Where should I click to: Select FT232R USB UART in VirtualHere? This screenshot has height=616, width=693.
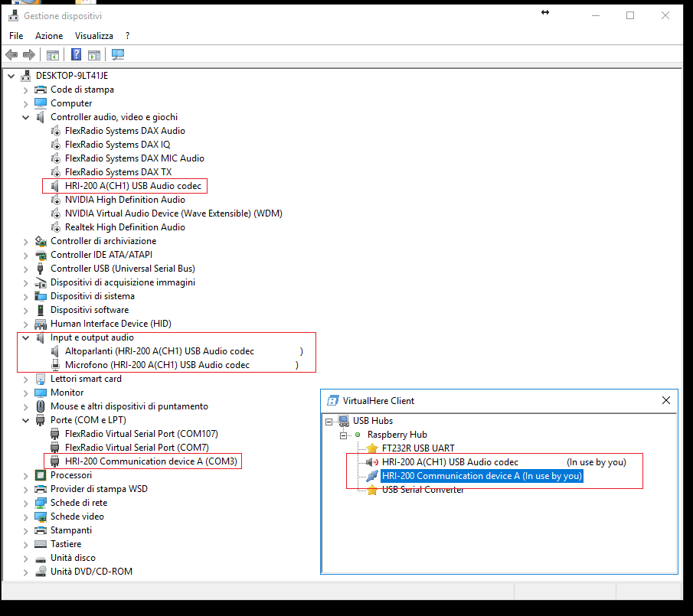click(417, 448)
